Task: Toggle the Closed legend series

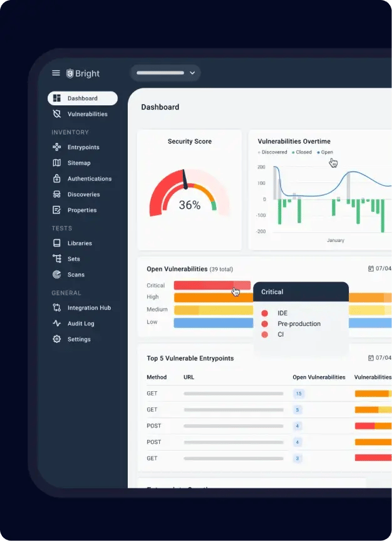Action: pos(302,152)
